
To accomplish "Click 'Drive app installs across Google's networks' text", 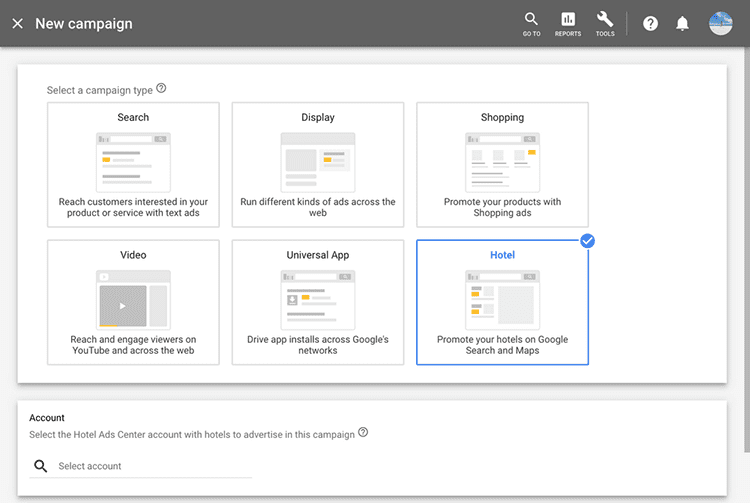I will pos(318,345).
